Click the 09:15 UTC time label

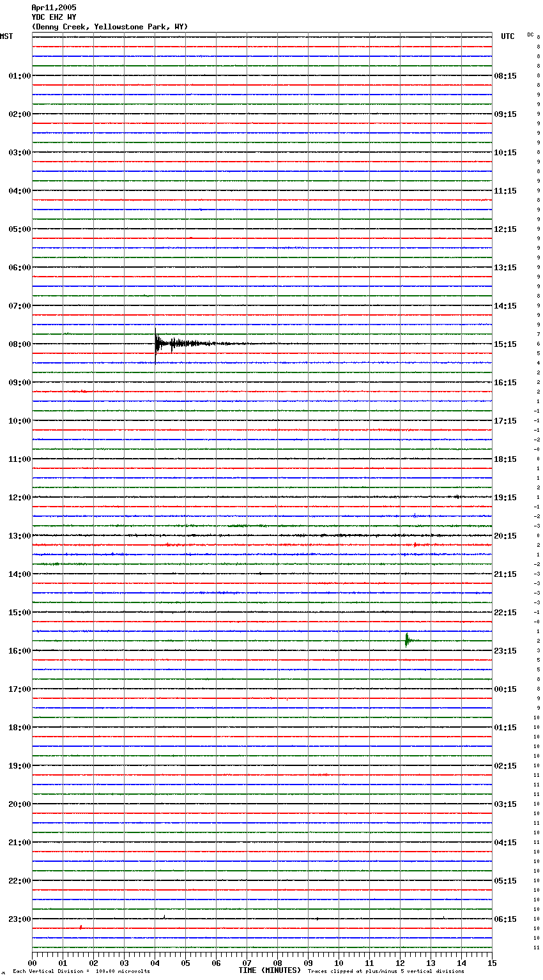(x=505, y=114)
